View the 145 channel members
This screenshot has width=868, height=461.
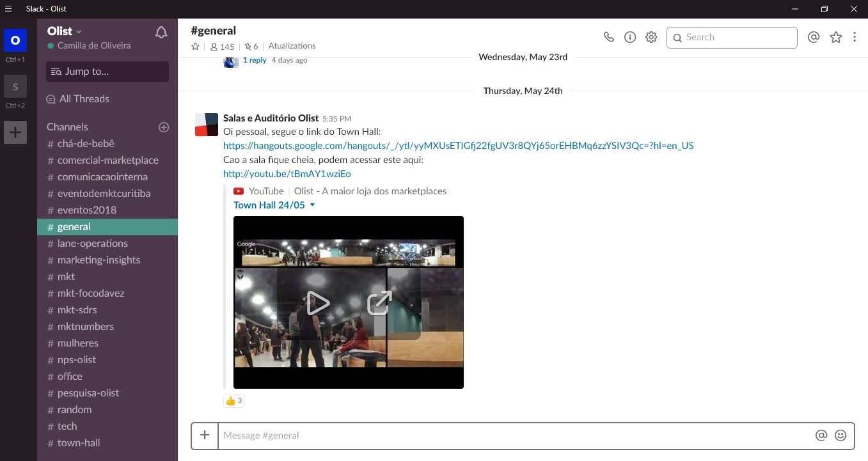click(222, 47)
